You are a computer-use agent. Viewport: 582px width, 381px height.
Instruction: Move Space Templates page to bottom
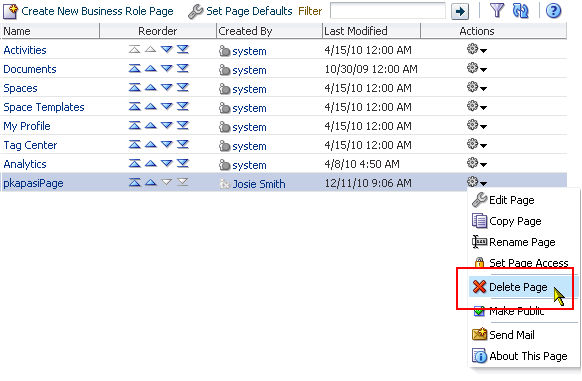[x=183, y=107]
